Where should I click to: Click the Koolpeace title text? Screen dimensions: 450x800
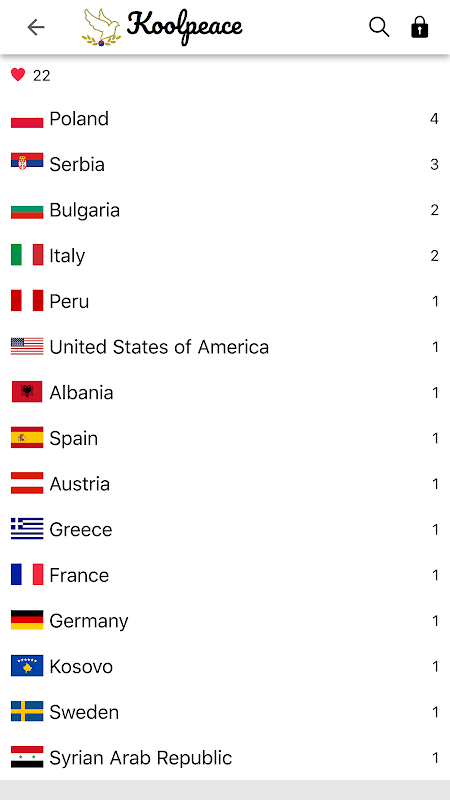pos(184,27)
